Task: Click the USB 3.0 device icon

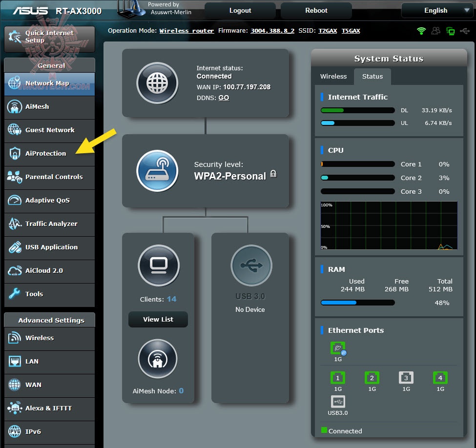Action: tap(251, 265)
